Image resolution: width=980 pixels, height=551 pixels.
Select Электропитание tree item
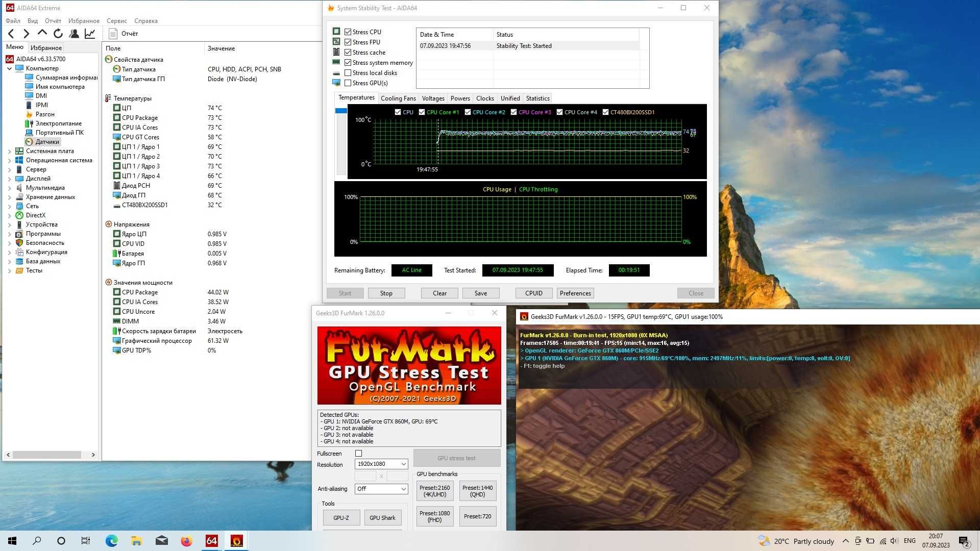58,123
